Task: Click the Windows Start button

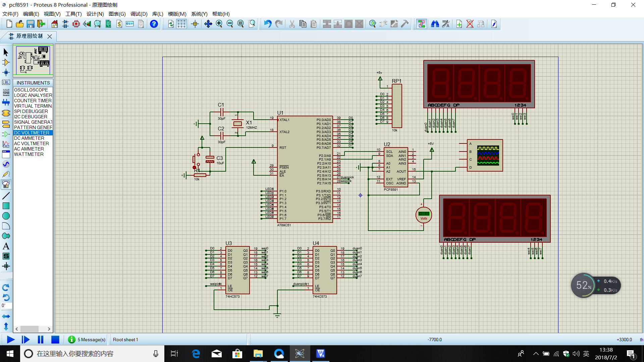Action: click(x=10, y=354)
